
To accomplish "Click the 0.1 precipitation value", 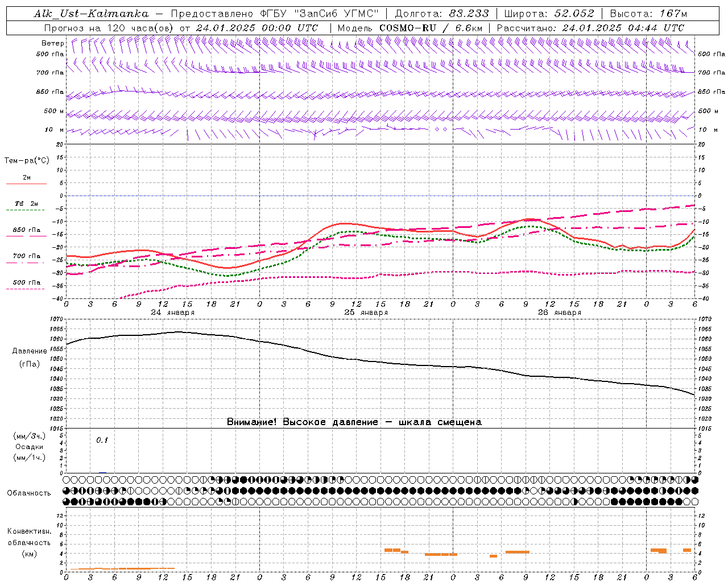I will [x=102, y=440].
